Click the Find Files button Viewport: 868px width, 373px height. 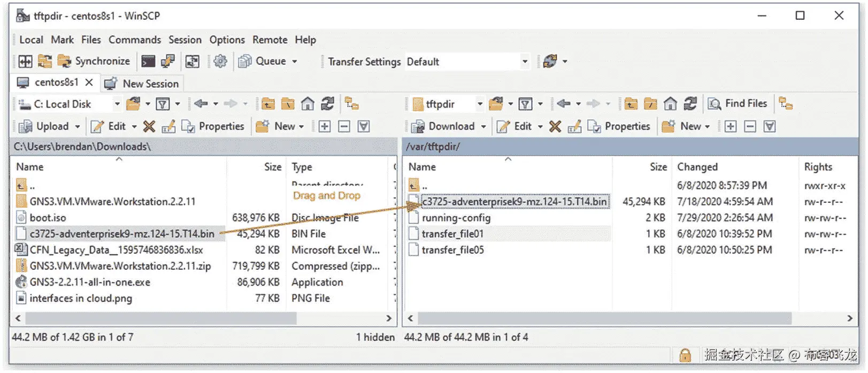point(738,103)
